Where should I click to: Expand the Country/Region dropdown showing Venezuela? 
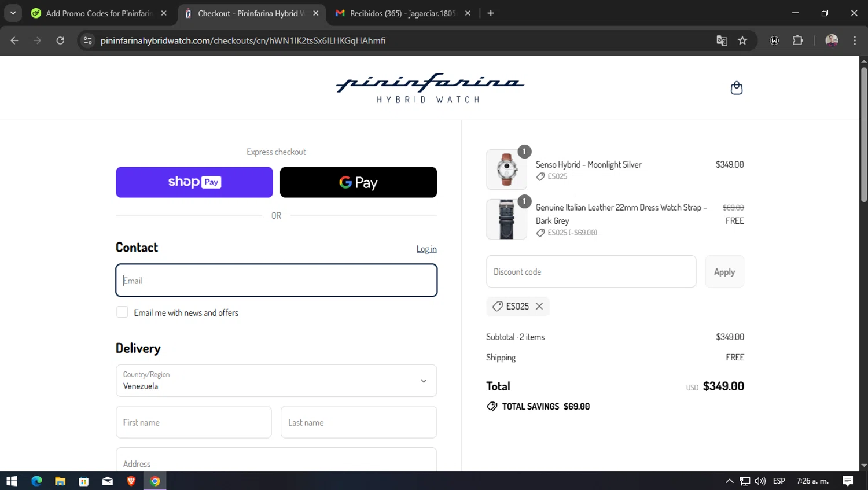click(276, 381)
